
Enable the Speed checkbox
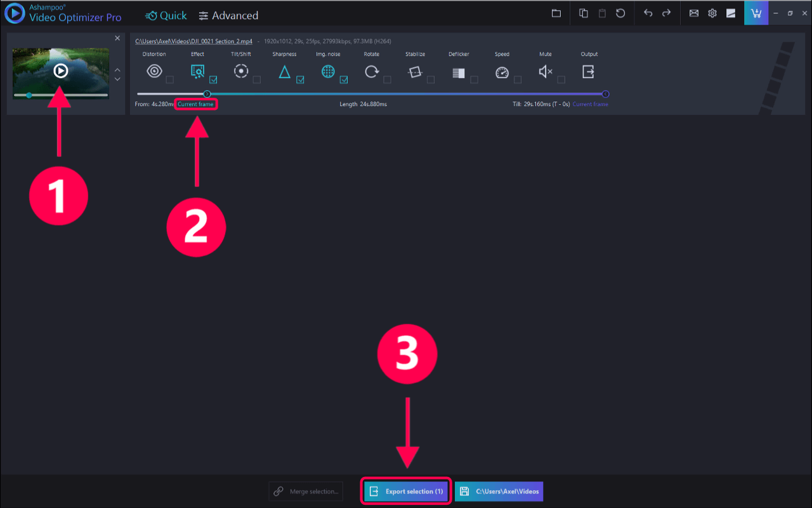518,80
